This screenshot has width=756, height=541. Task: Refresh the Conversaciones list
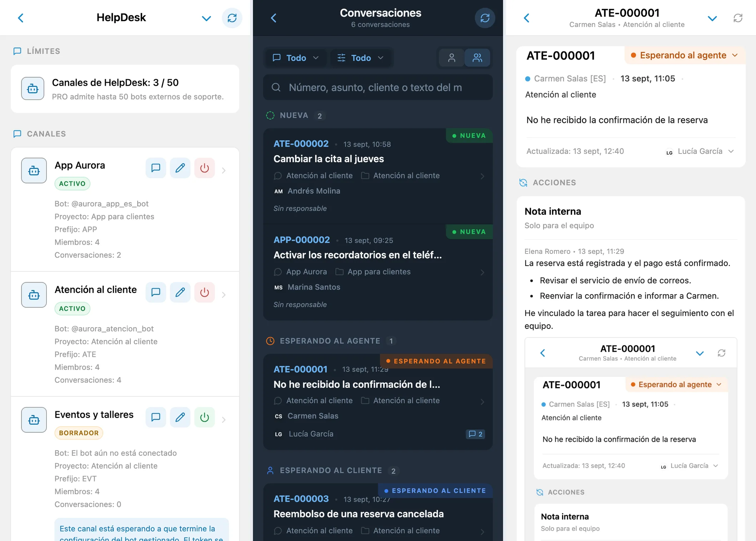coord(485,18)
